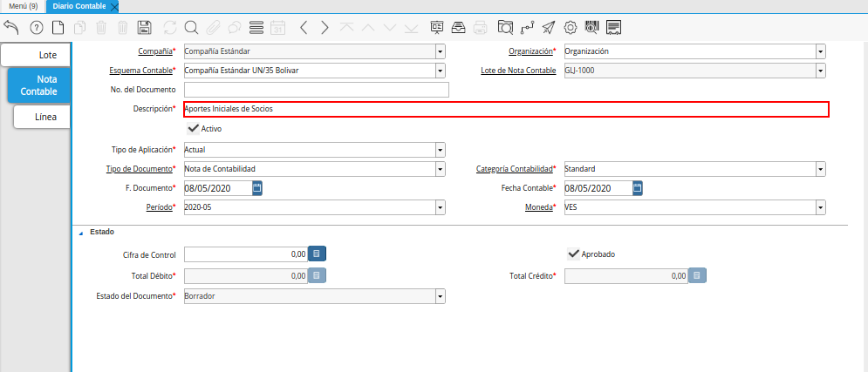The width and height of the screenshot is (868, 372).
Task: Switch to the Menú (9) tab
Action: [x=23, y=6]
